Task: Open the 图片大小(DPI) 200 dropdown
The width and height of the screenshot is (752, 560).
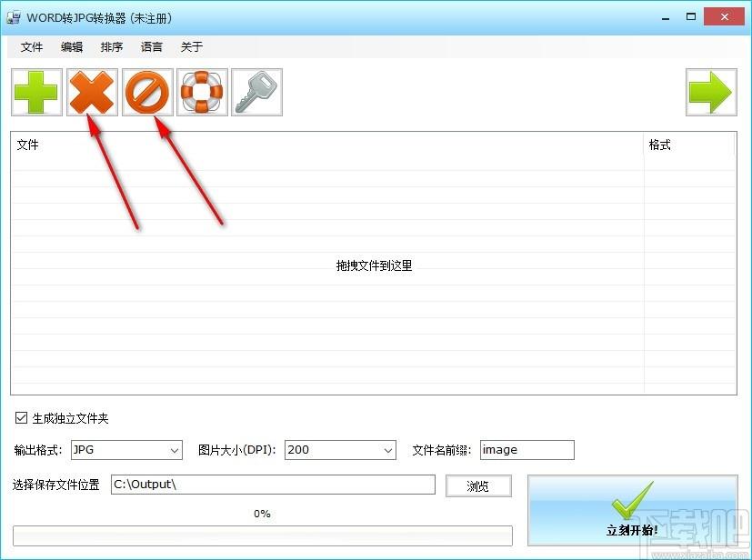Action: coord(340,450)
